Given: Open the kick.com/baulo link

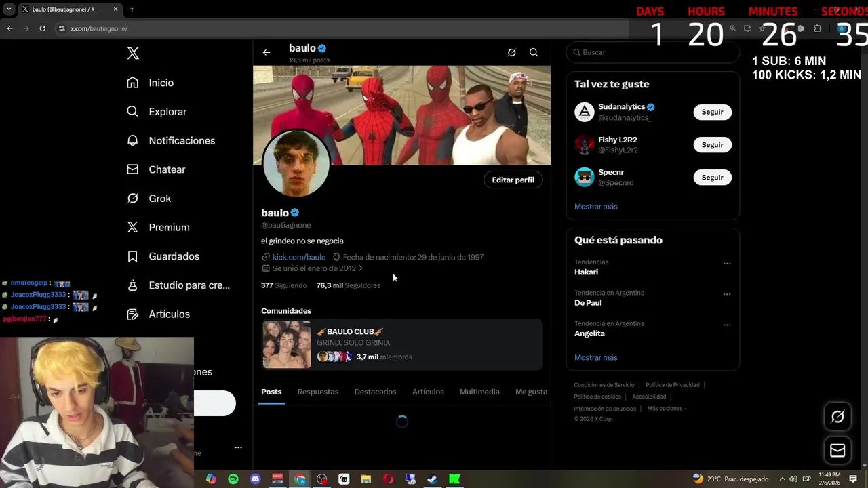Looking at the screenshot, I should coord(299,257).
